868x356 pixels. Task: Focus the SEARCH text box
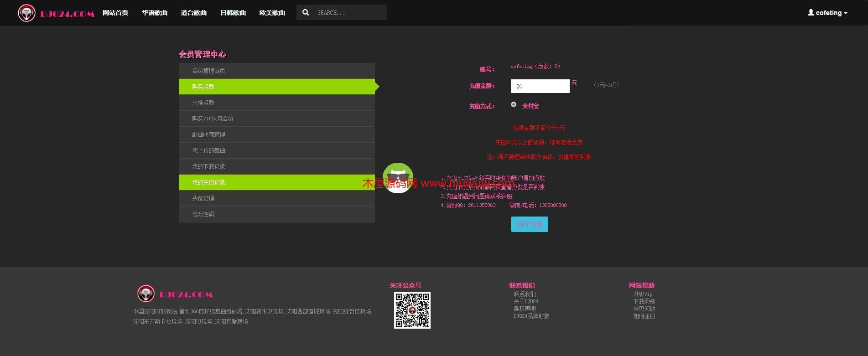tap(349, 13)
